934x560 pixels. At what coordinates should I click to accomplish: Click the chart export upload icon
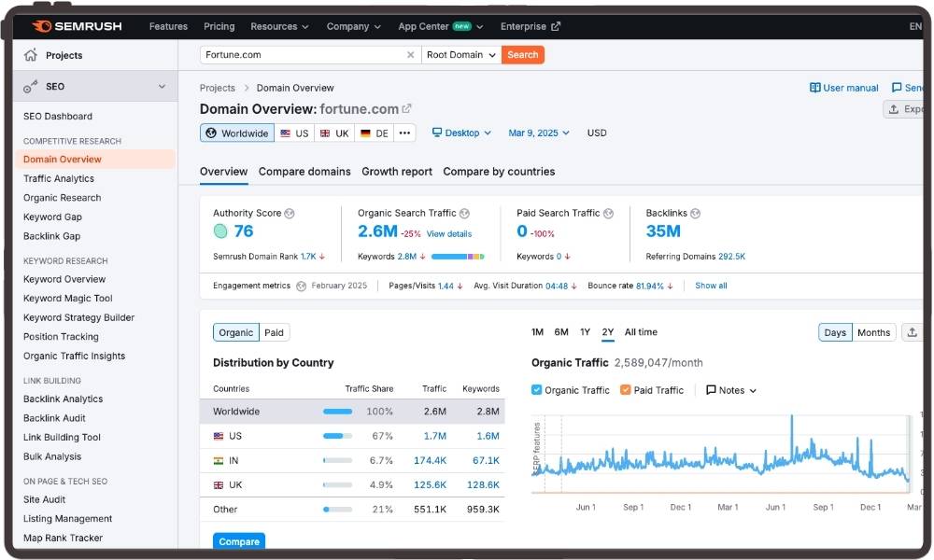(x=912, y=332)
